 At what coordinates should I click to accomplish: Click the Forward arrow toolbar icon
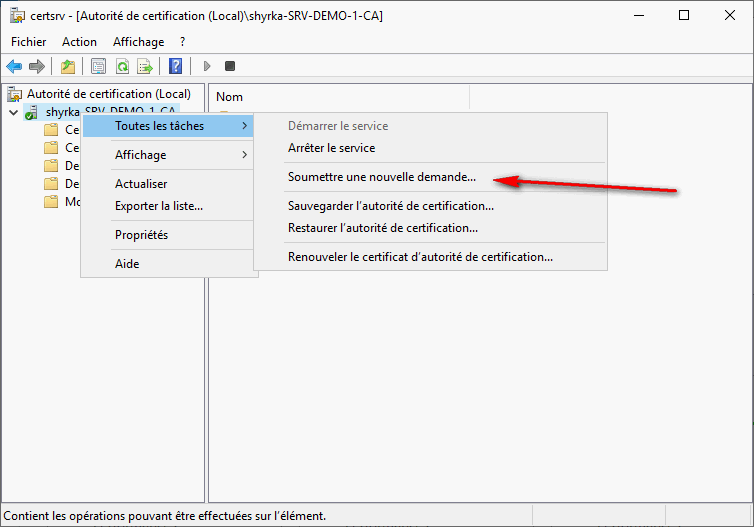pos(37,66)
